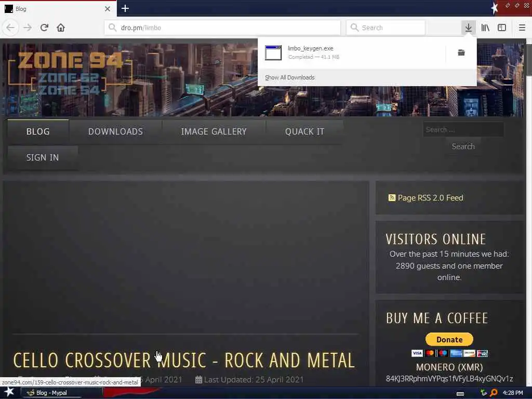
Task: Go back using the browser back arrow
Action: coord(10,28)
